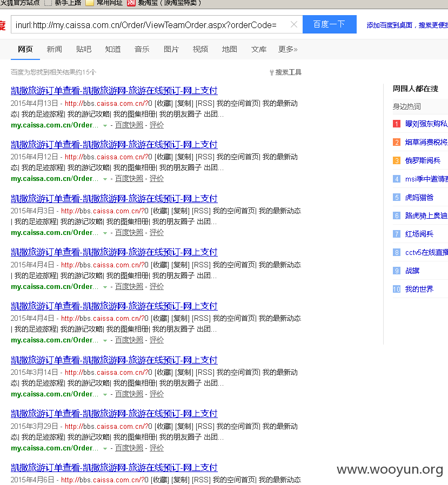Image resolution: width=448 pixels, height=485 pixels.
Task: Click 评价 on the 4月13日 result
Action: pyautogui.click(x=157, y=125)
